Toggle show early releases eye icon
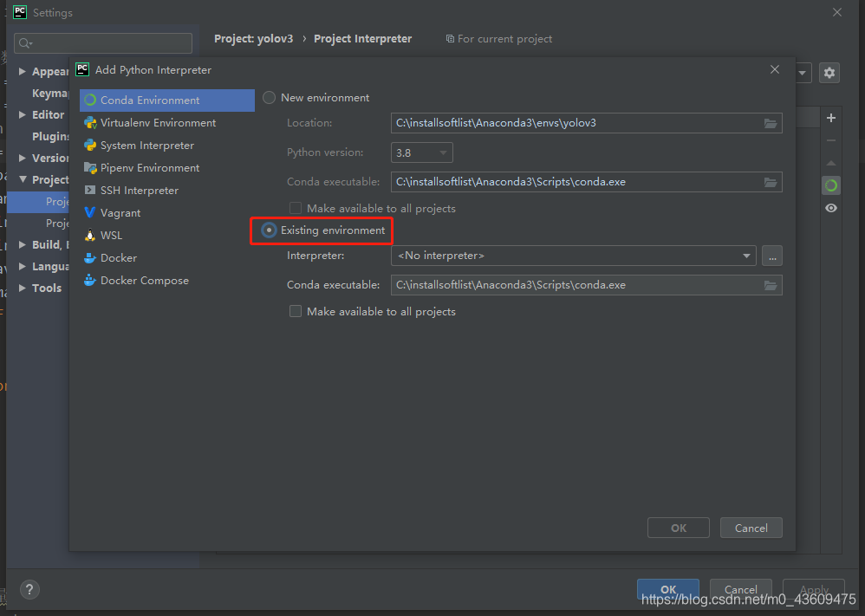The height and width of the screenshot is (616, 865). (831, 209)
